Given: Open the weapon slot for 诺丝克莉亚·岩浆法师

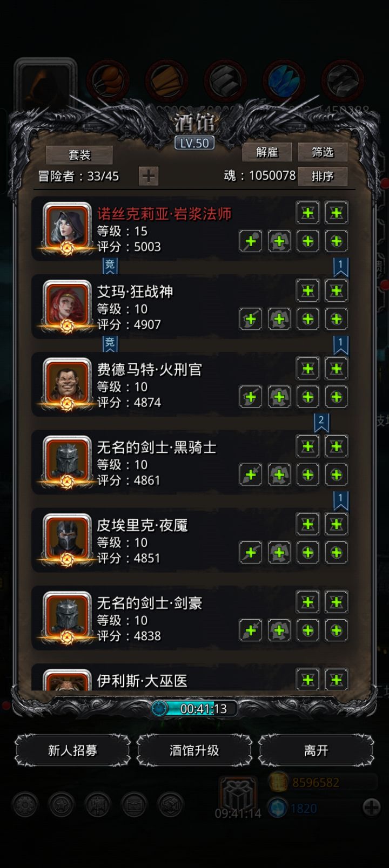Looking at the screenshot, I should pos(251,241).
